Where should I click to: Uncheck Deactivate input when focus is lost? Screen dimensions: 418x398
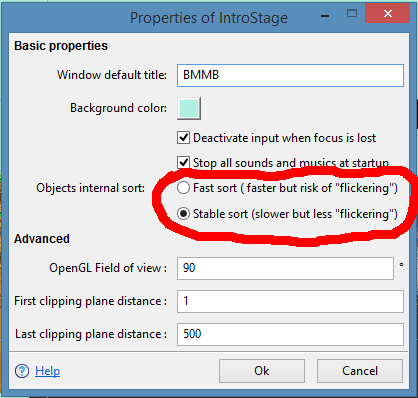click(x=183, y=138)
